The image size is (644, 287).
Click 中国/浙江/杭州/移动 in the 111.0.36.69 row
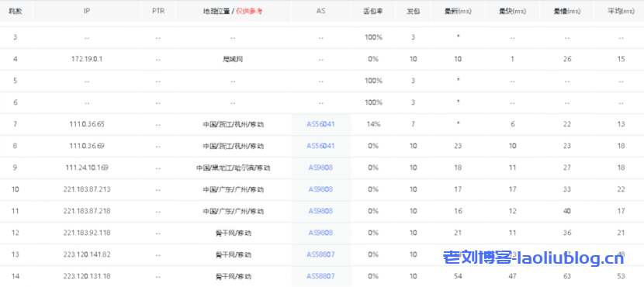click(x=233, y=146)
